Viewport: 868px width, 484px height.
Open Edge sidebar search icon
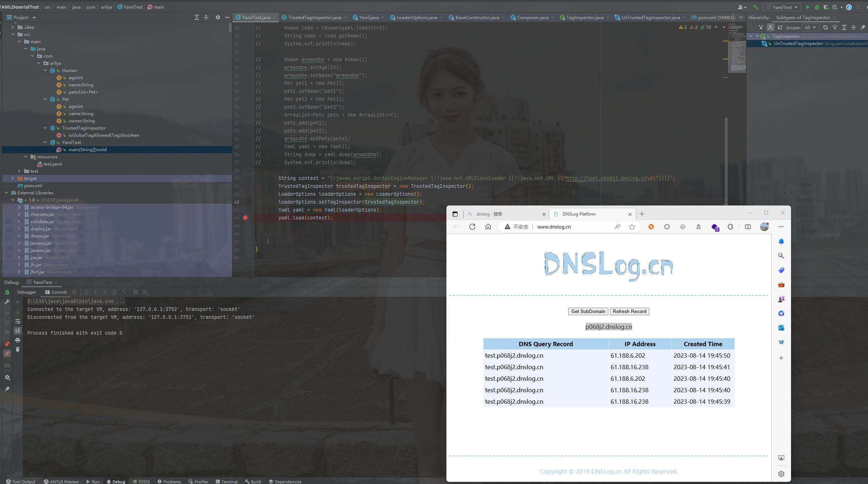781,256
